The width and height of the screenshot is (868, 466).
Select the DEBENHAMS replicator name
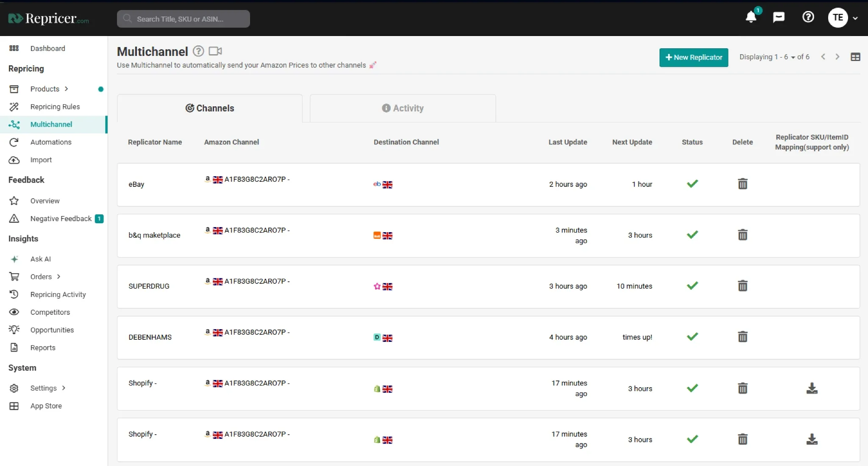150,337
